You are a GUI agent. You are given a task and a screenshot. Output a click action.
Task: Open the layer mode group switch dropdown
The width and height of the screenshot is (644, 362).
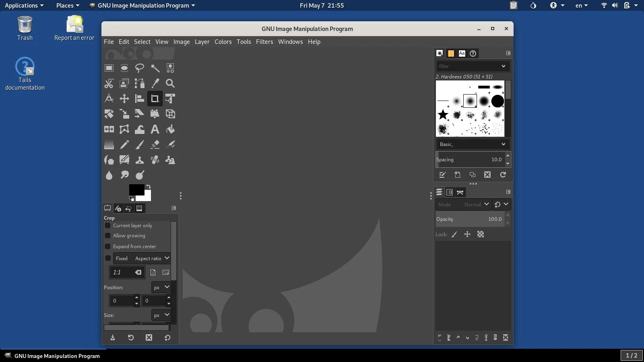coord(502,204)
